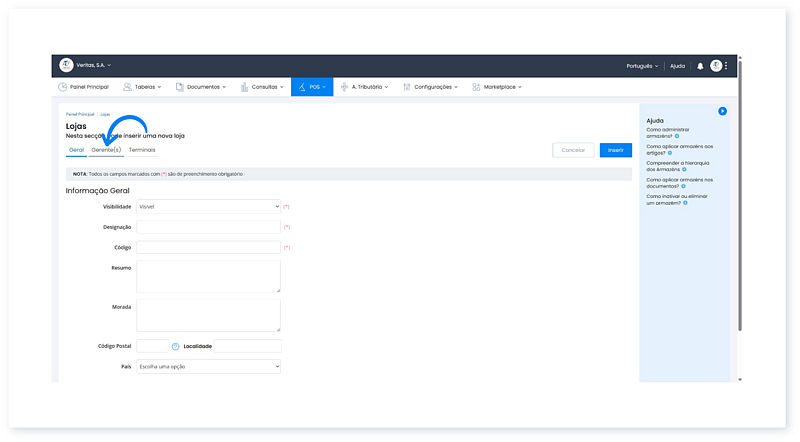The height and width of the screenshot is (442, 800).
Task: Click the Painel Principal clock icon
Action: (x=63, y=87)
